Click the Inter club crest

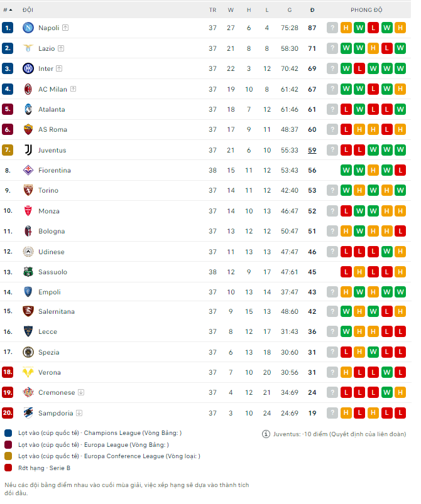coord(28,68)
